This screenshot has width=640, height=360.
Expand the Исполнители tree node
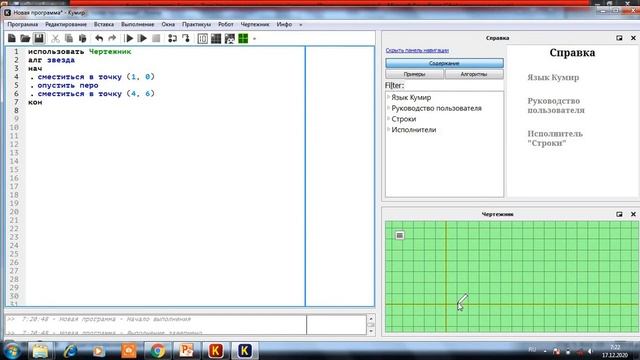click(388, 129)
